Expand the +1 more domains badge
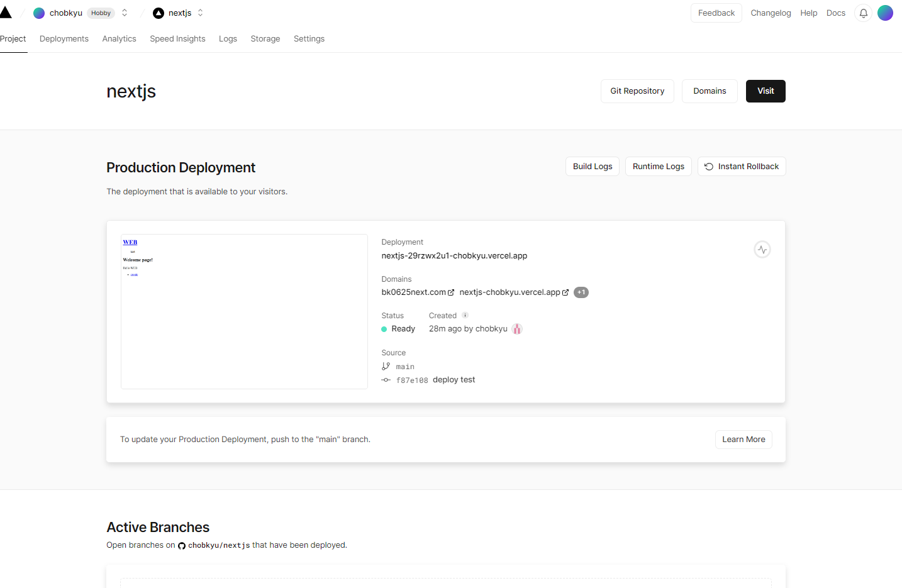This screenshot has width=902, height=588. [581, 292]
